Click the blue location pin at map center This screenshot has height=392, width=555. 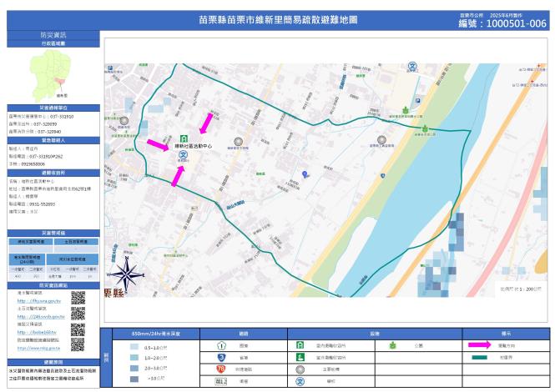point(305,174)
